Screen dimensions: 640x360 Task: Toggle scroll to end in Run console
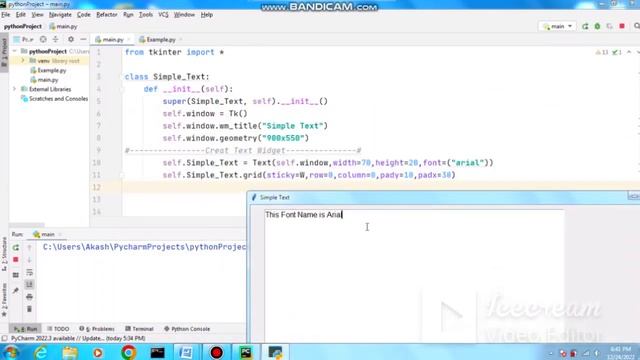click(29, 284)
